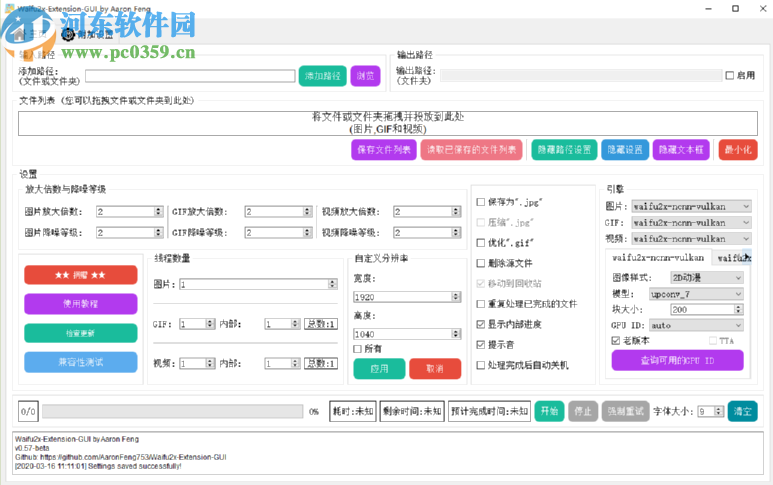Adjust the 块大小 spinbox showing 200
Viewport: 773px width, 485px height.
(707, 310)
